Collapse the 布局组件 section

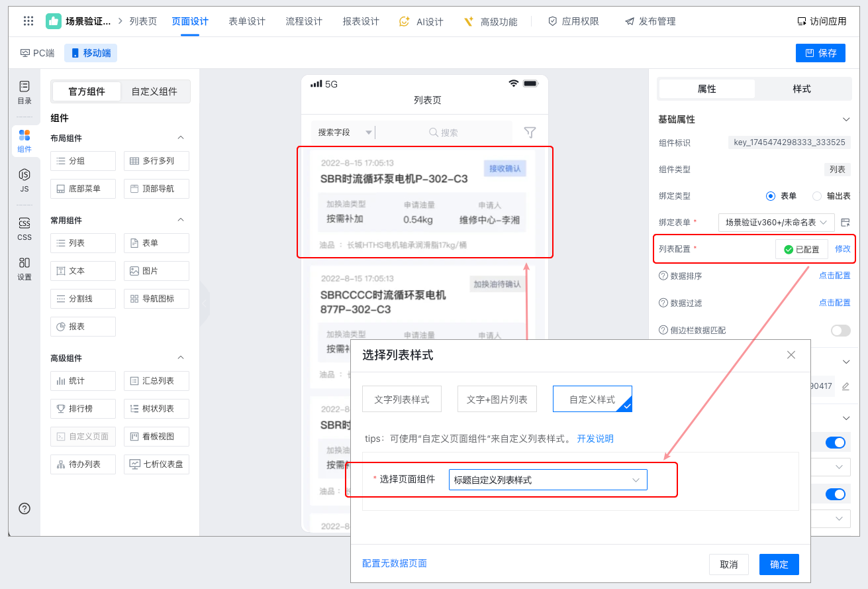(x=180, y=138)
